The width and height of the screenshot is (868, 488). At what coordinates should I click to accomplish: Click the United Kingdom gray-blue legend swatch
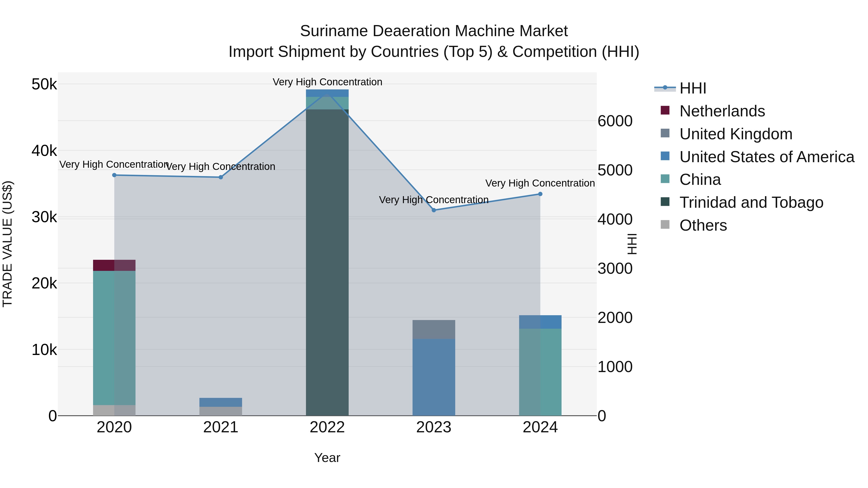click(x=665, y=133)
